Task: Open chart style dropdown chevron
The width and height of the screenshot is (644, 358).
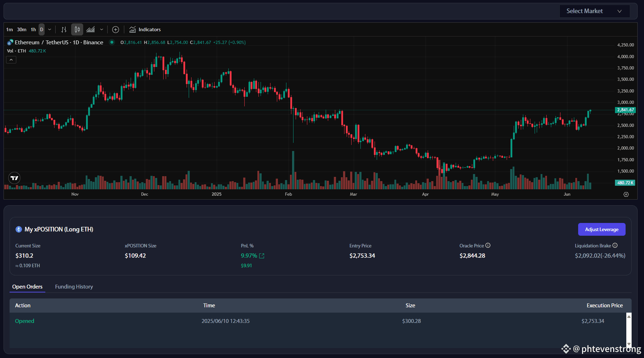Action: (x=102, y=29)
